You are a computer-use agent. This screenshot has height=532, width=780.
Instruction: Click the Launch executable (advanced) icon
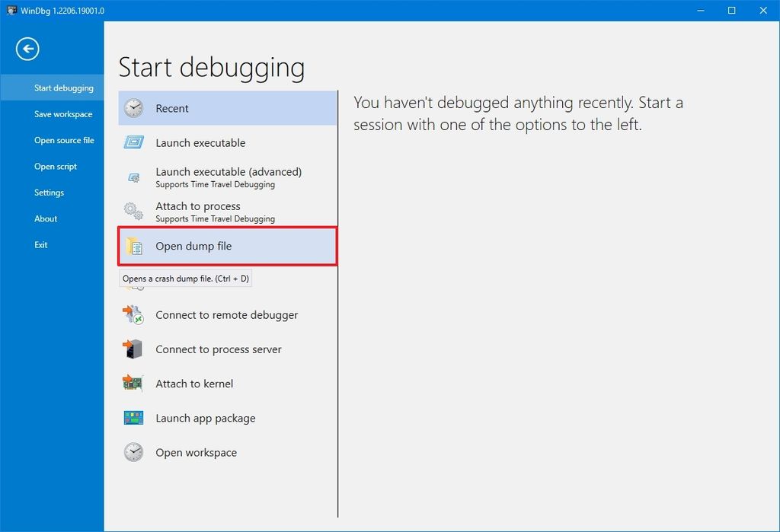click(134, 177)
